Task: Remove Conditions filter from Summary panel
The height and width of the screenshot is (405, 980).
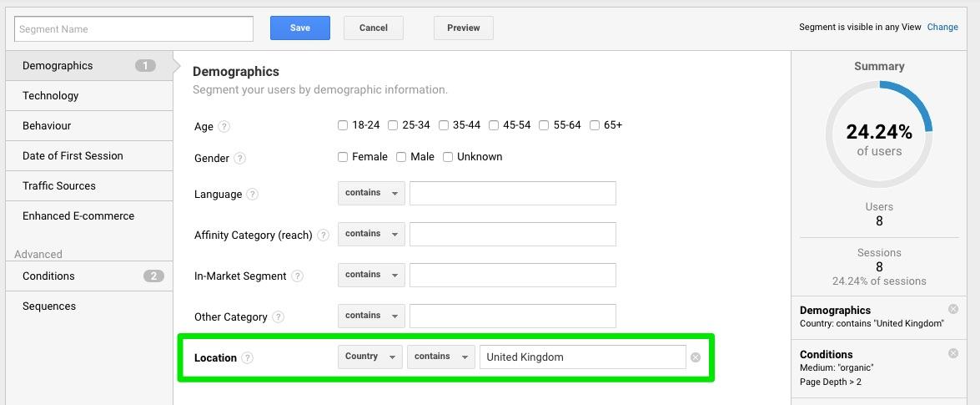Action: 953,353
